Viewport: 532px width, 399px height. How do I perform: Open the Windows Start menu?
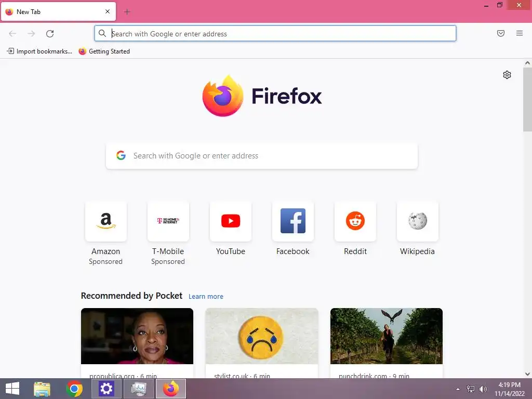(x=12, y=389)
